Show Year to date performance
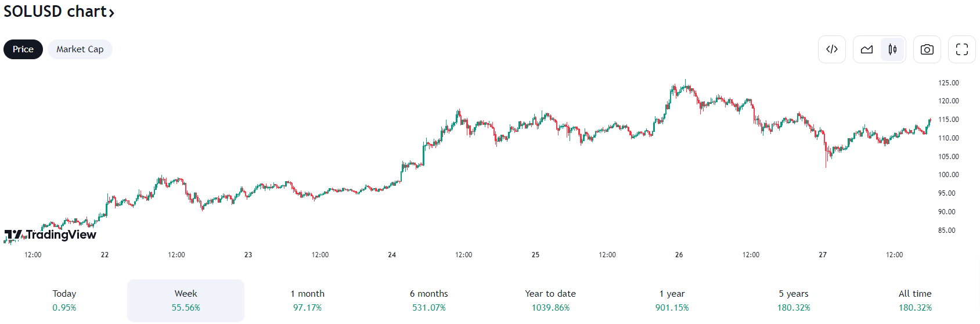The height and width of the screenshot is (324, 980). [x=550, y=300]
